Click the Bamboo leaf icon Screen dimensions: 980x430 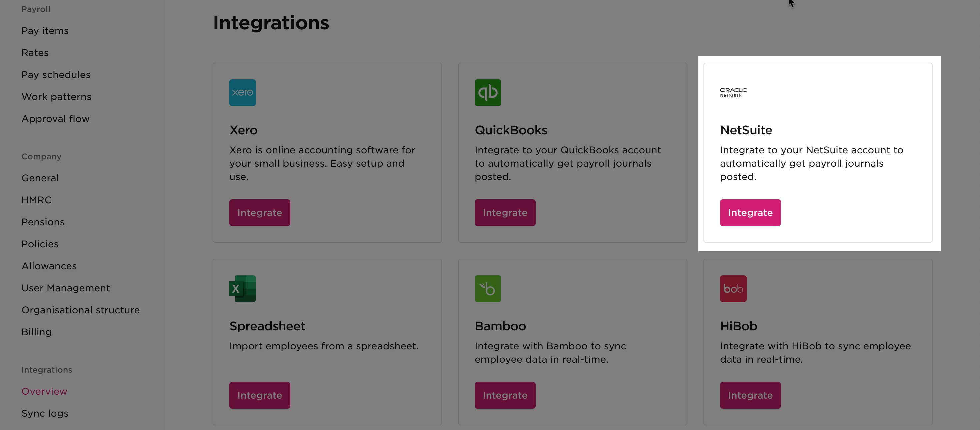pyautogui.click(x=488, y=288)
